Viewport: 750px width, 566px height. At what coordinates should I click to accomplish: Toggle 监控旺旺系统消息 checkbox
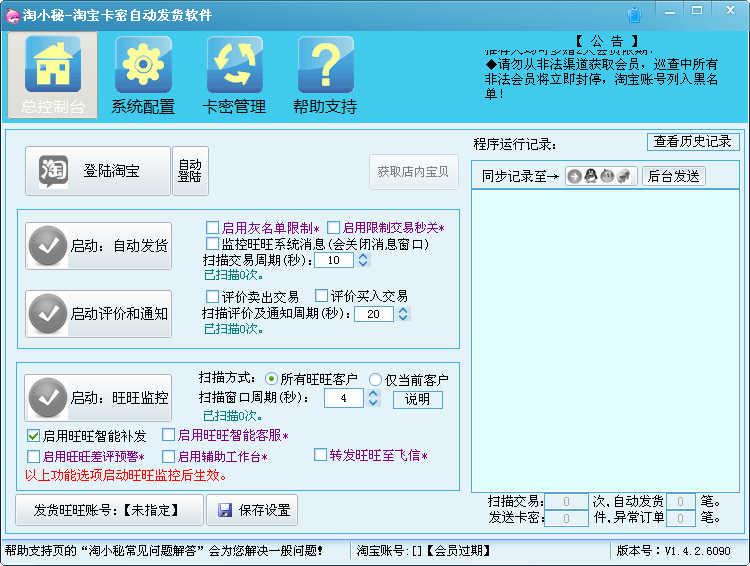point(212,244)
